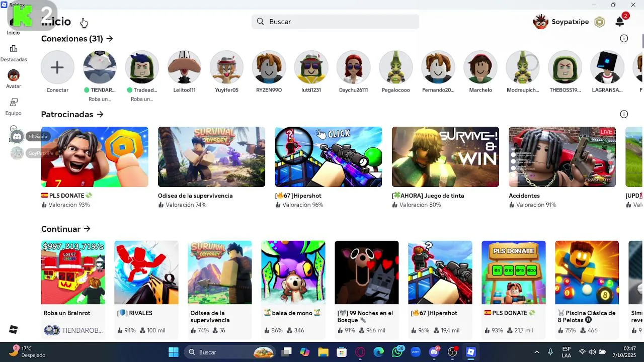
Task: Open Modreupich... connection avatar
Action: 523,67
